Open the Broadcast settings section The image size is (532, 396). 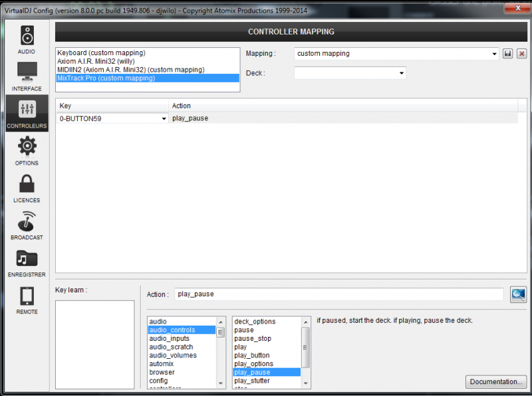[27, 225]
